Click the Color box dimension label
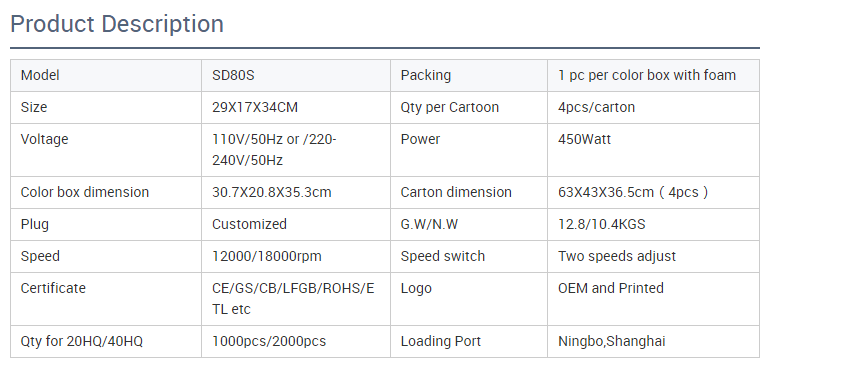The width and height of the screenshot is (862, 365). pos(85,192)
